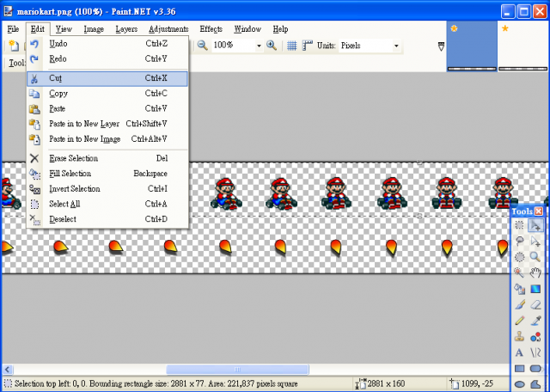This screenshot has height=392, width=550.
Task: Open the File menu
Action: point(13,29)
